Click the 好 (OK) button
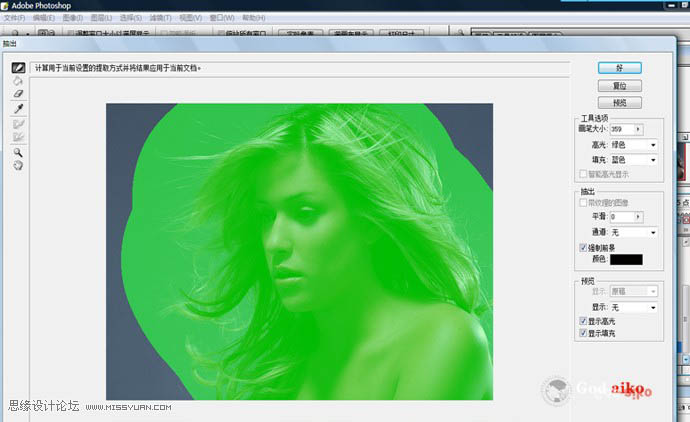Image resolution: width=690 pixels, height=422 pixels. (619, 68)
